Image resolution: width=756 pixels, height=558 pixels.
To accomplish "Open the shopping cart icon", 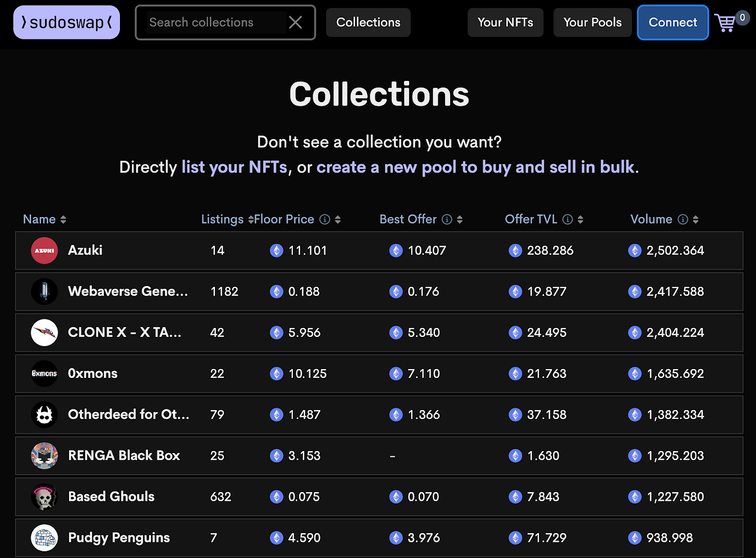I will (x=725, y=23).
